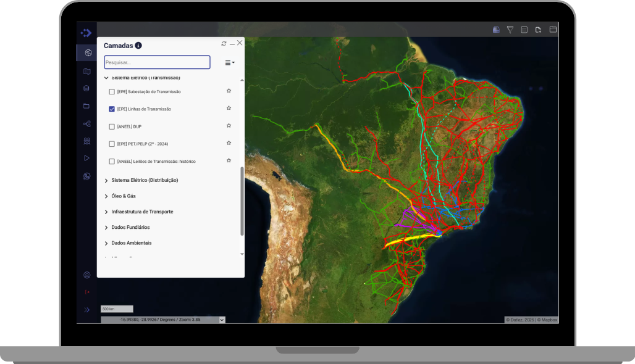The image size is (635, 364).
Task: Open the node diagram icon in sidebar
Action: (86, 124)
